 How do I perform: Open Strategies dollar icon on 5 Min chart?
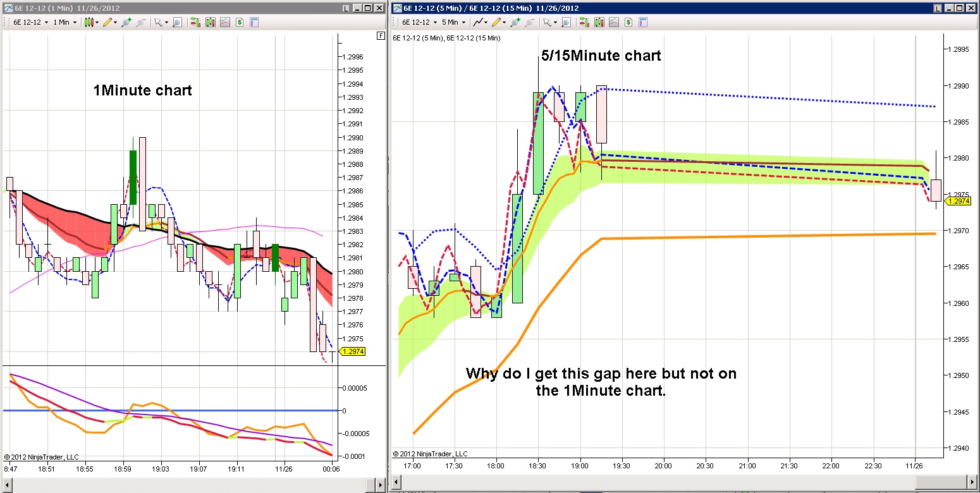[x=629, y=22]
